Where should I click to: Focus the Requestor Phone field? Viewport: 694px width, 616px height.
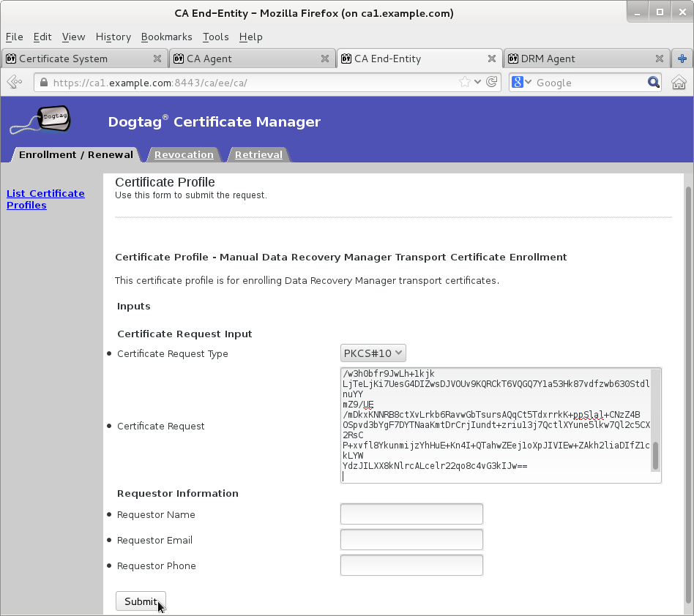[x=411, y=565]
